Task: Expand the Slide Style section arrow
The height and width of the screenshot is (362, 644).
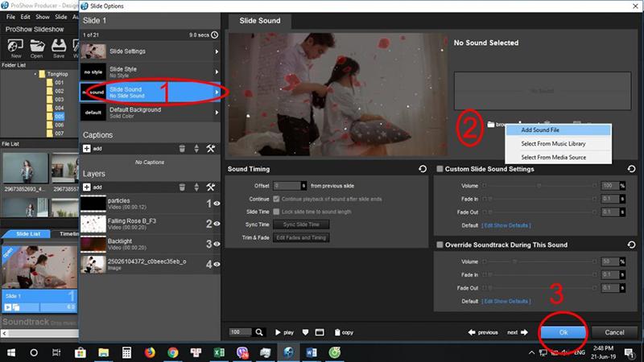Action: point(217,72)
